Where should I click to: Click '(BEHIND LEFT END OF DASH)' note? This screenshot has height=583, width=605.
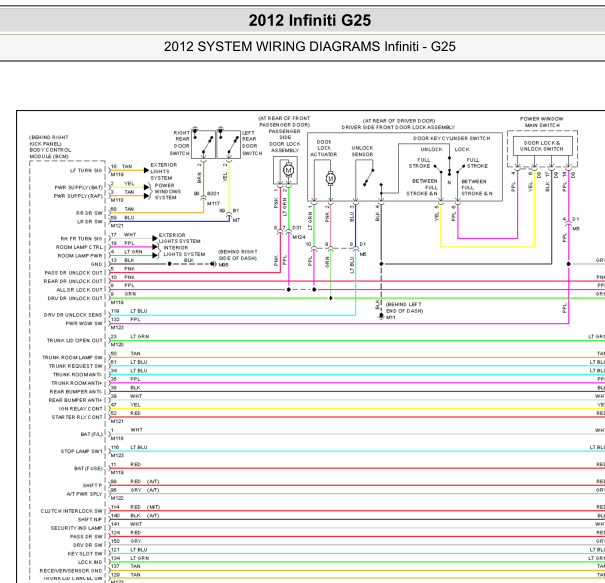tap(404, 308)
